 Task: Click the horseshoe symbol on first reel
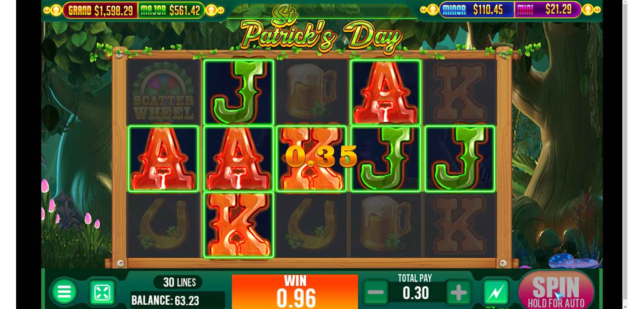(163, 224)
